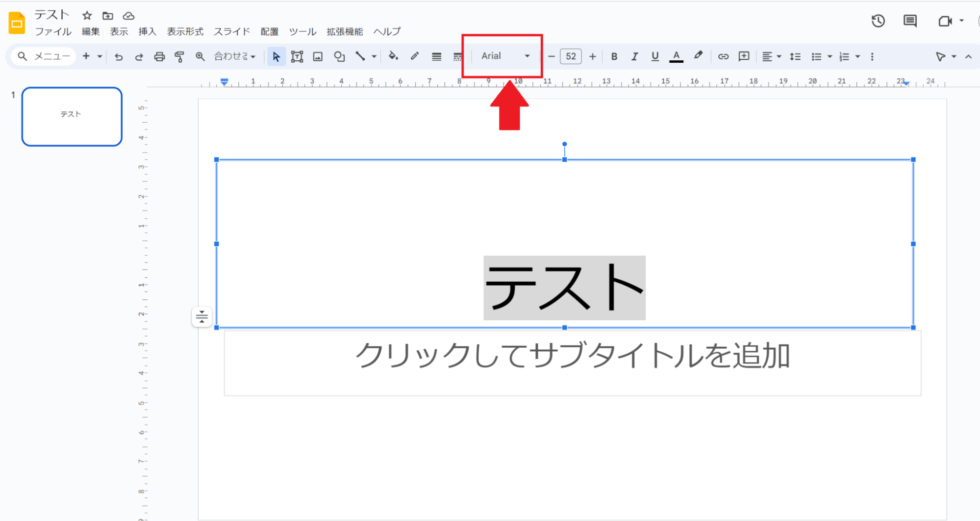
Task: Open the zoom 合わせる dropdown
Action: (x=235, y=57)
